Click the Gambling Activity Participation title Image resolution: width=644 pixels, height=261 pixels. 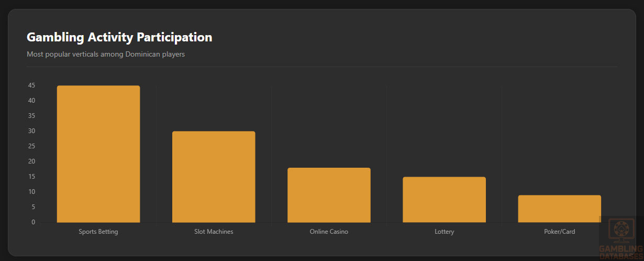tap(119, 37)
